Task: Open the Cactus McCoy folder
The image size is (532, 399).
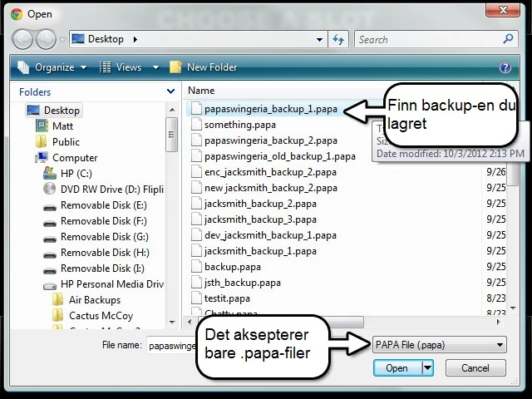Action: pyautogui.click(x=92, y=316)
